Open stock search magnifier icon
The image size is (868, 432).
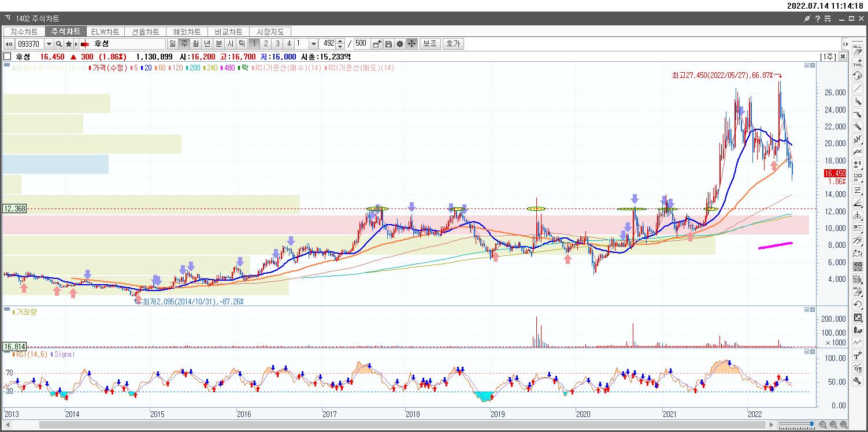pos(59,44)
